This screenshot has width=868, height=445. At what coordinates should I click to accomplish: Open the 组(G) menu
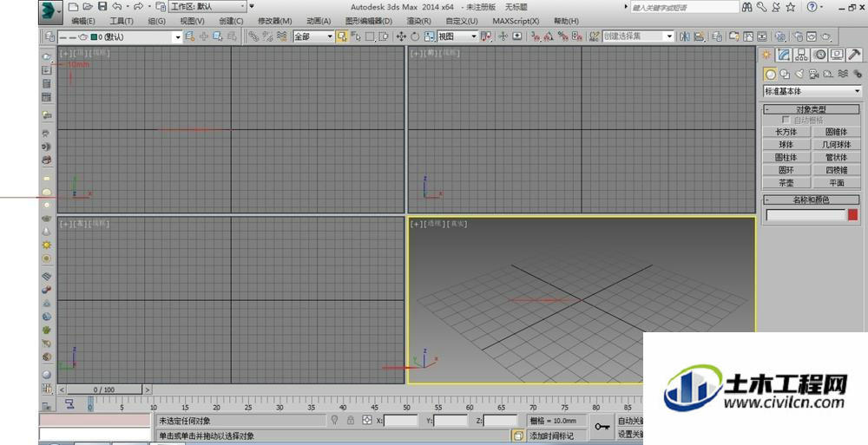click(x=156, y=21)
